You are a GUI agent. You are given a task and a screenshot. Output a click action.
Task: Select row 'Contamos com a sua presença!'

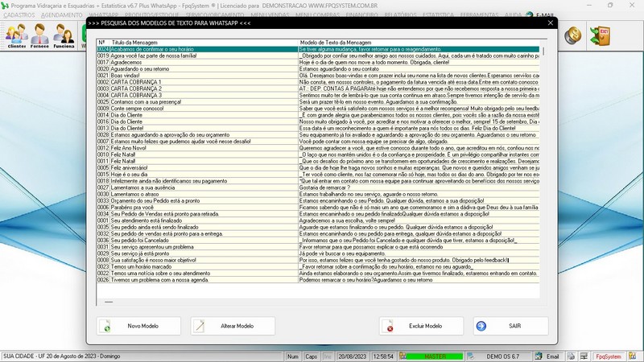318,102
